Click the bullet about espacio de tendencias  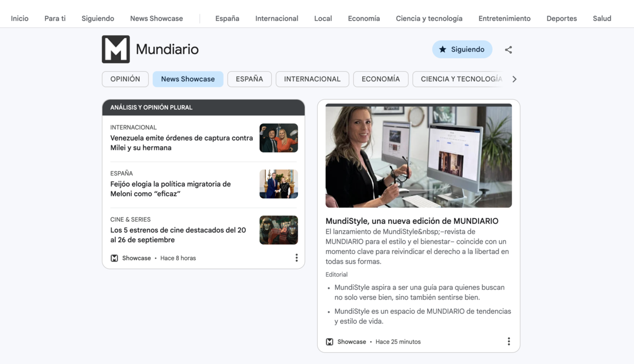click(x=422, y=316)
